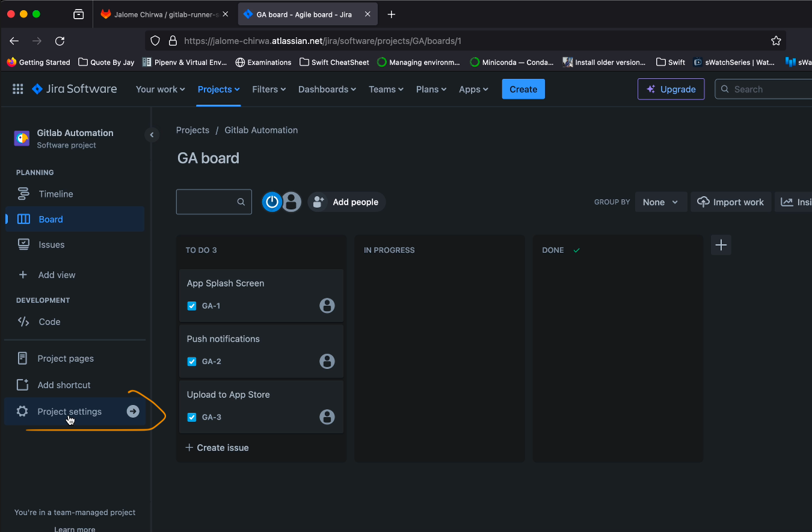Click the Jira Software logo
The width and height of the screenshot is (812, 532).
pyautogui.click(x=75, y=89)
